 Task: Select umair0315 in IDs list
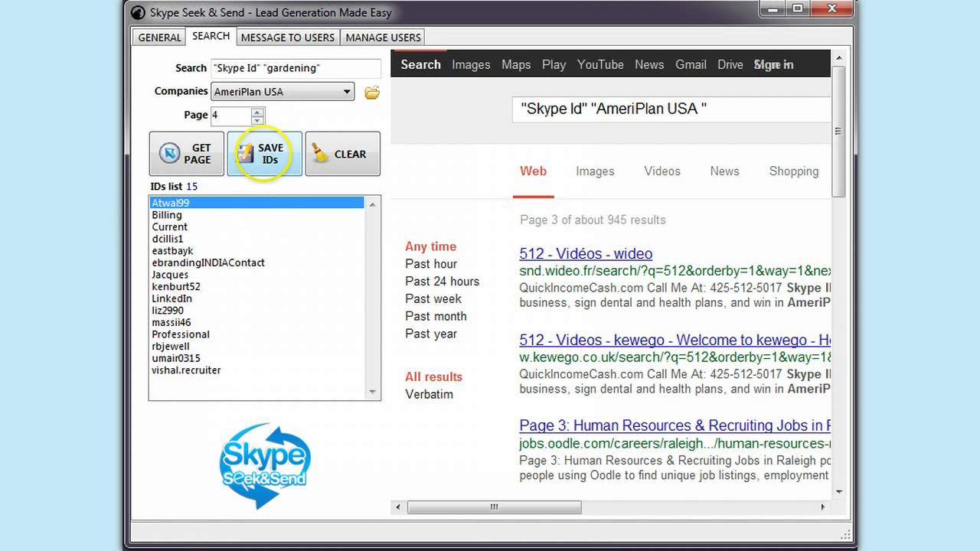click(x=256, y=358)
